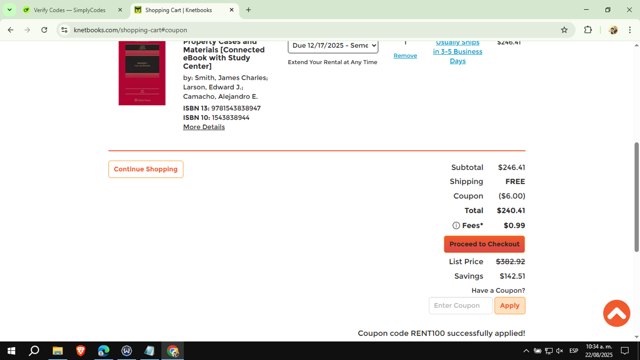Open the red textbook cover thumbnail
Screen dimensions: 640x360
(x=142, y=73)
